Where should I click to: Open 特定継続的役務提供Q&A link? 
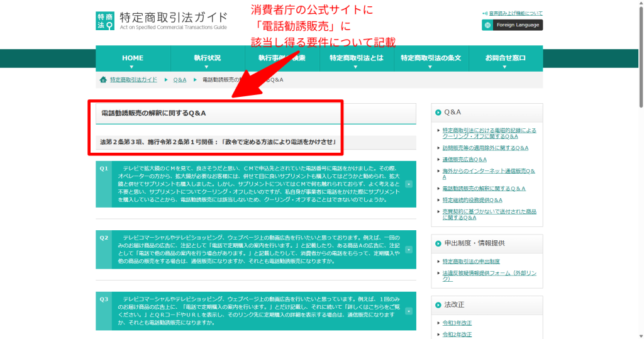pyautogui.click(x=472, y=200)
